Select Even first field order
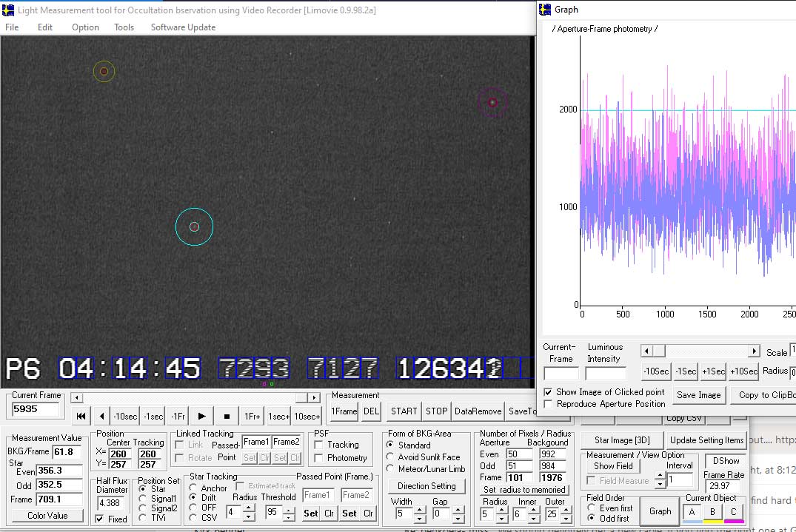796x532 pixels. (x=592, y=508)
